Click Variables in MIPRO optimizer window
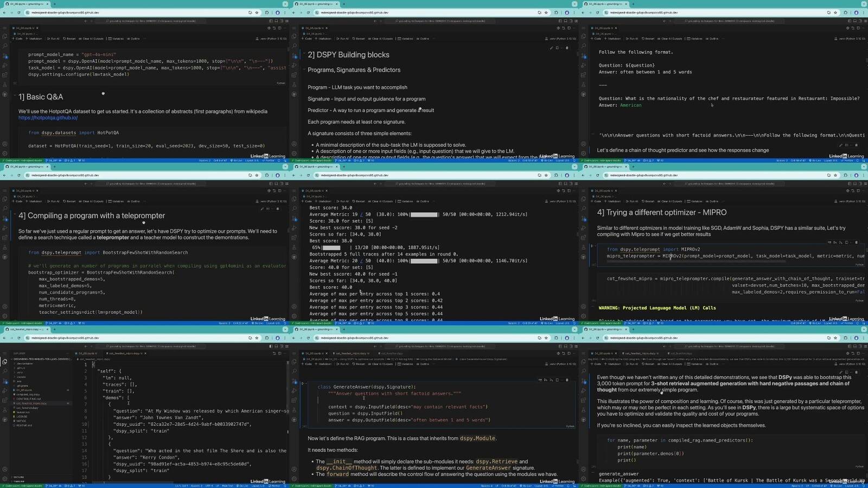Image resolution: width=868 pixels, height=488 pixels. [694, 201]
